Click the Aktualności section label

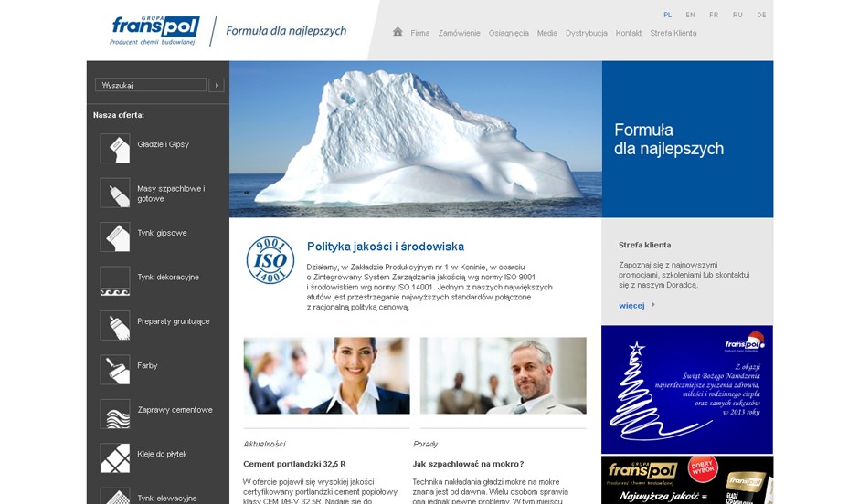point(264,444)
